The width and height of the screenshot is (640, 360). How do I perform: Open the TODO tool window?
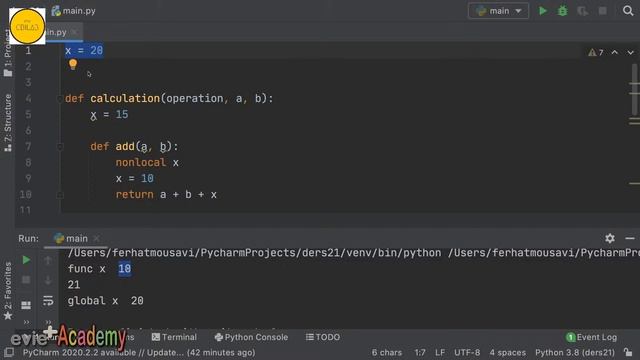click(323, 337)
